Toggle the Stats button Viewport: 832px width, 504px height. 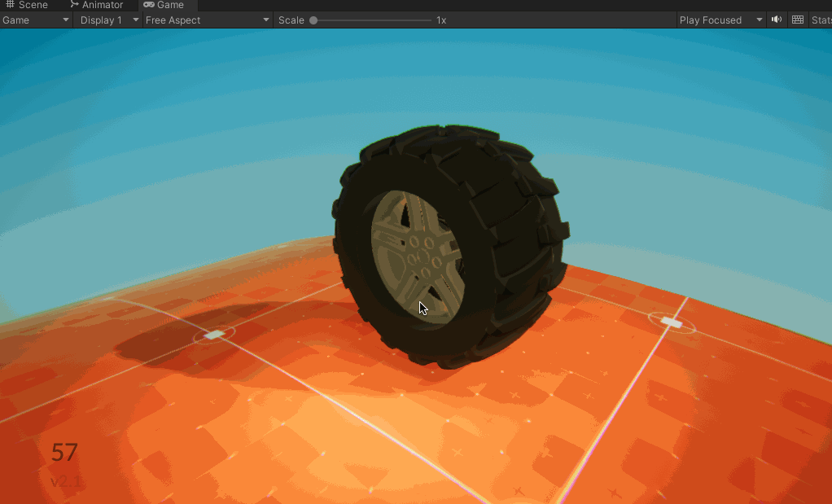pyautogui.click(x=821, y=20)
